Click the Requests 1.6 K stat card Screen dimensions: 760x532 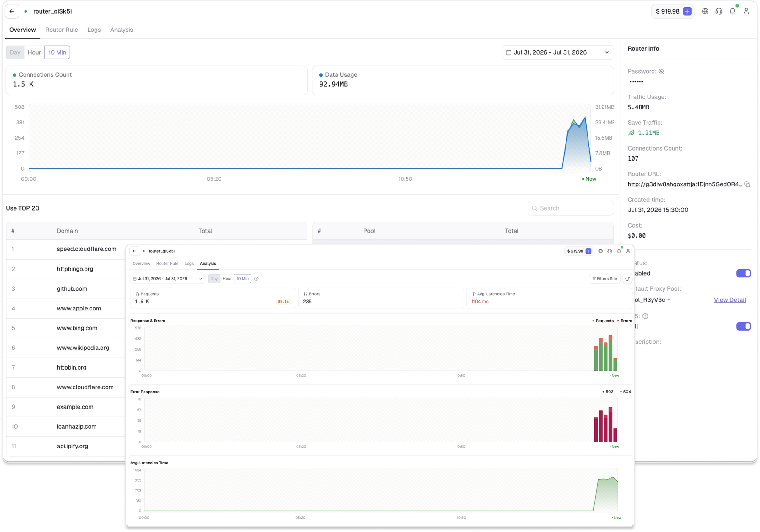pyautogui.click(x=213, y=298)
